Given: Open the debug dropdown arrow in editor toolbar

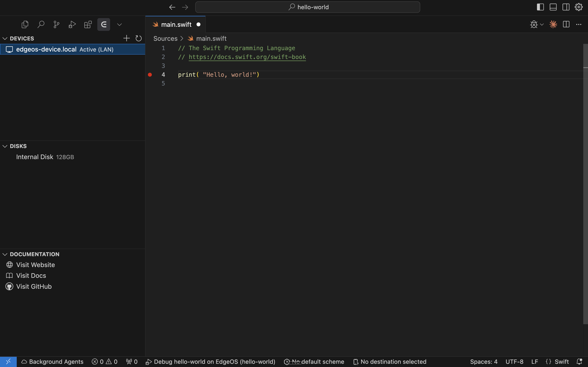Looking at the screenshot, I should point(542,25).
